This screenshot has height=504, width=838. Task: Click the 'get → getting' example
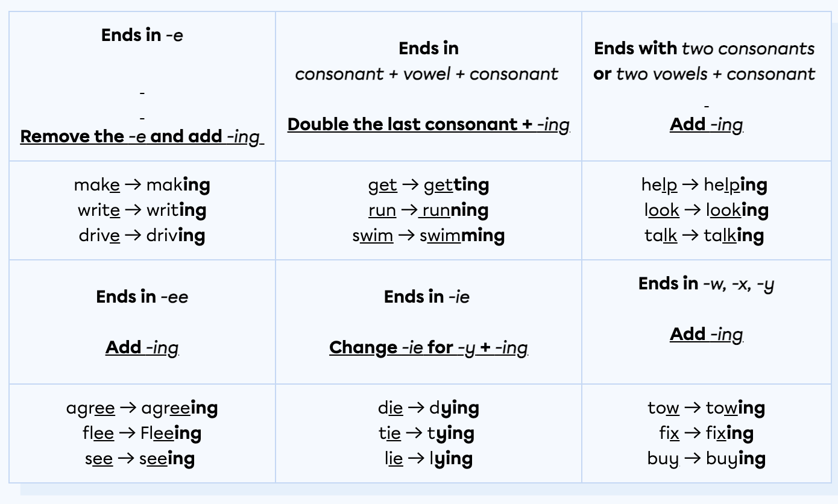click(428, 184)
